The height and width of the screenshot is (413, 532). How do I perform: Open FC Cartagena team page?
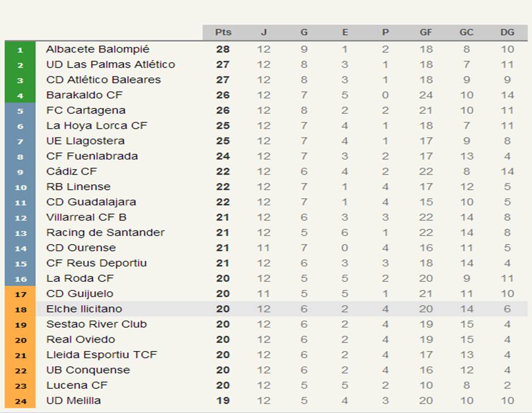pyautogui.click(x=86, y=110)
